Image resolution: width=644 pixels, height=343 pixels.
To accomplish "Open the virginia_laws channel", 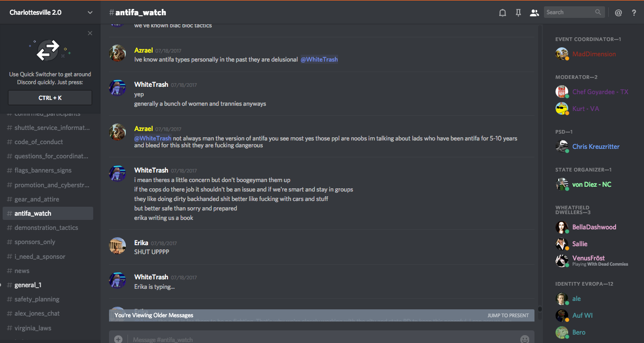I will pyautogui.click(x=33, y=328).
